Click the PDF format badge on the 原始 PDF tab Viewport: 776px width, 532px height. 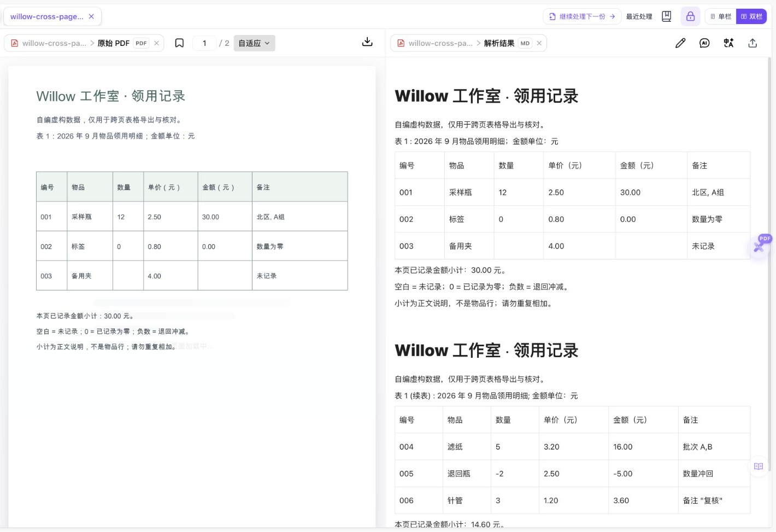[141, 43]
